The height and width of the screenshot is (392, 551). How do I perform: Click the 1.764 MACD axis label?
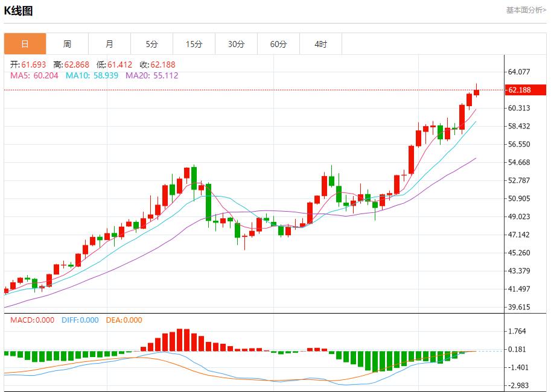517,331
